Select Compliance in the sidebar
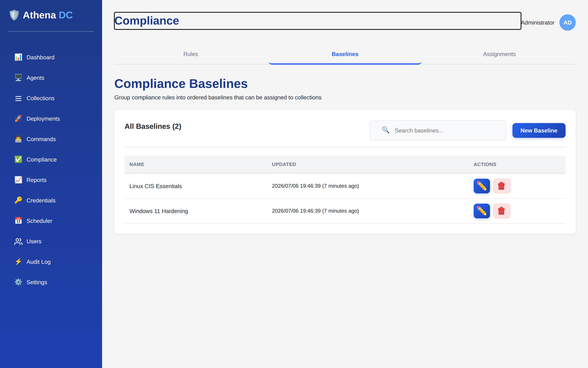This screenshot has height=368, width=588. (51, 159)
